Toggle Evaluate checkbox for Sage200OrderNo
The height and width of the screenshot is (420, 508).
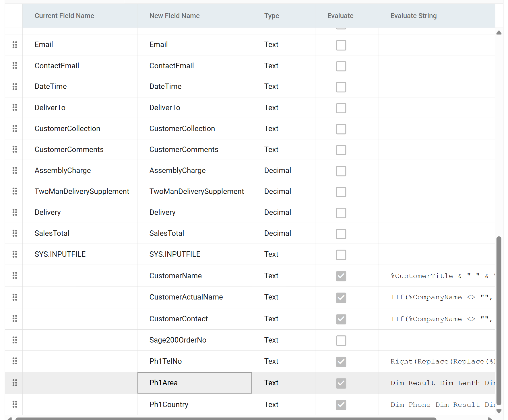tap(341, 341)
